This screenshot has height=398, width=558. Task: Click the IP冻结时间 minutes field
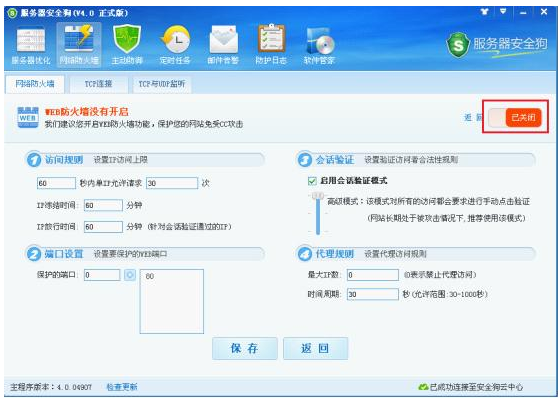click(x=104, y=205)
